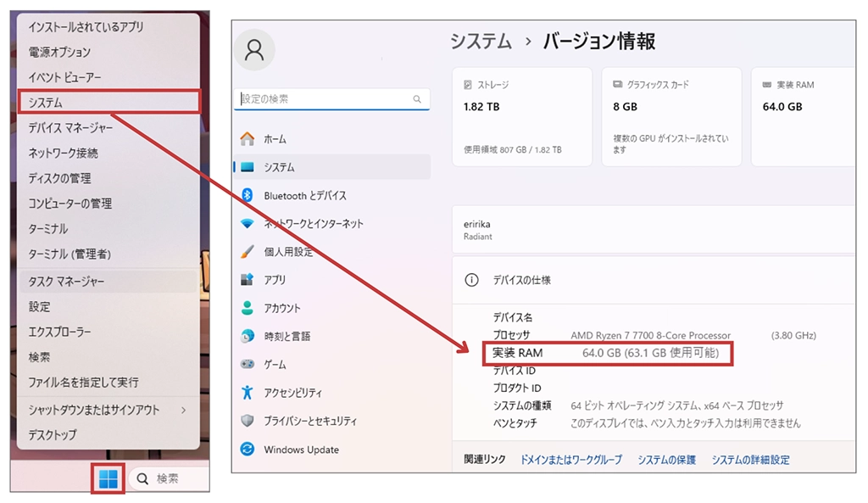Open インストールされているアプリ from the context menu
The height and width of the screenshot is (503, 868).
click(x=108, y=26)
